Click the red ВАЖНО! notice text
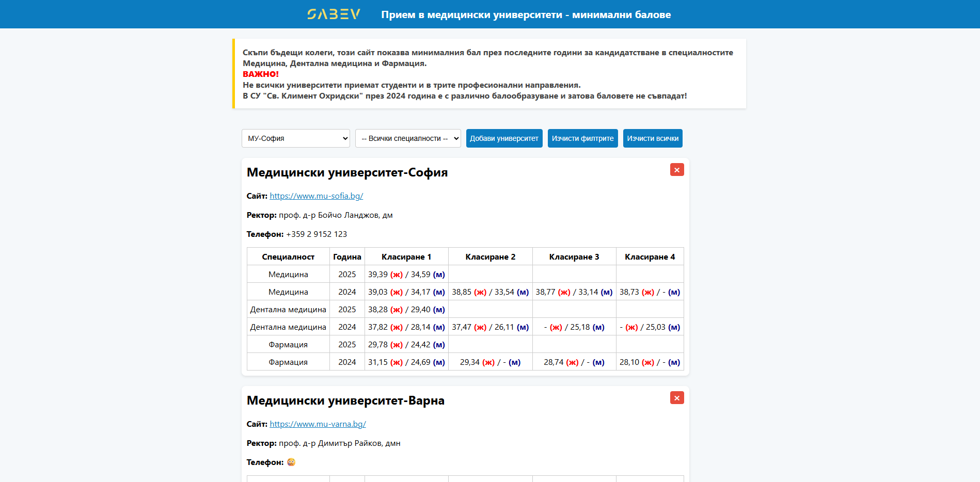The image size is (980, 482). (261, 74)
